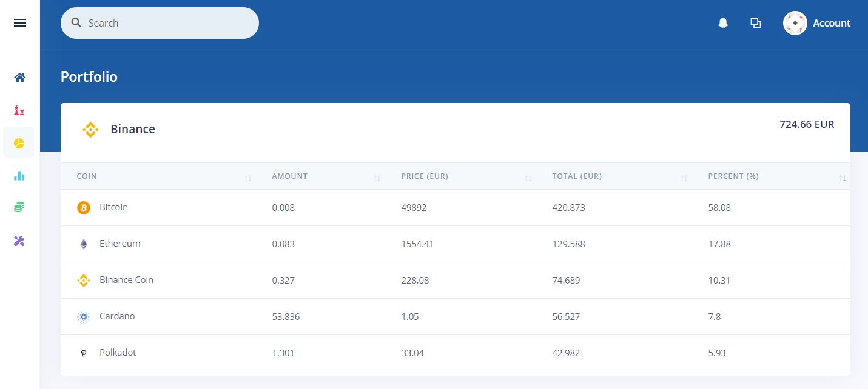
Task: Open the blue bar chart icon
Action: [19, 176]
